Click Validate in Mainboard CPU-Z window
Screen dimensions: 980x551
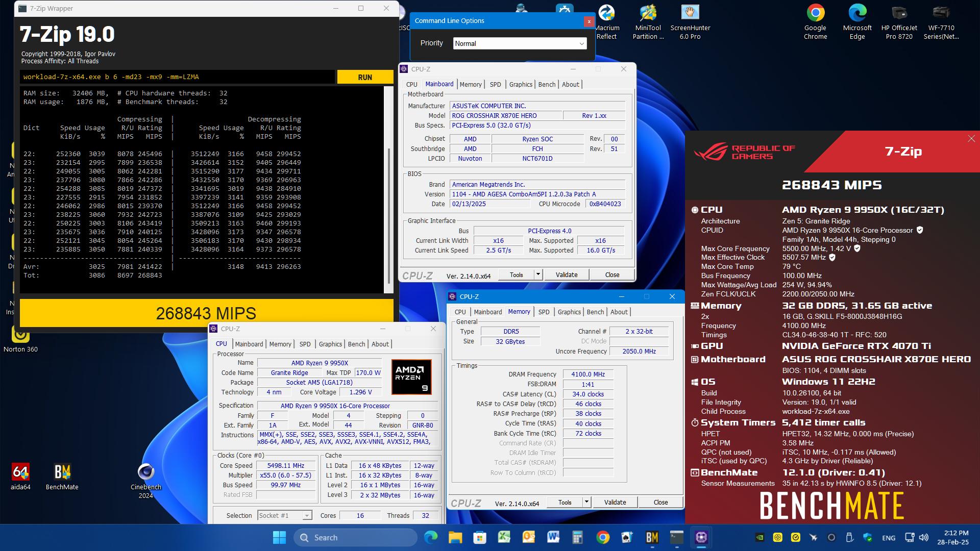tap(567, 275)
